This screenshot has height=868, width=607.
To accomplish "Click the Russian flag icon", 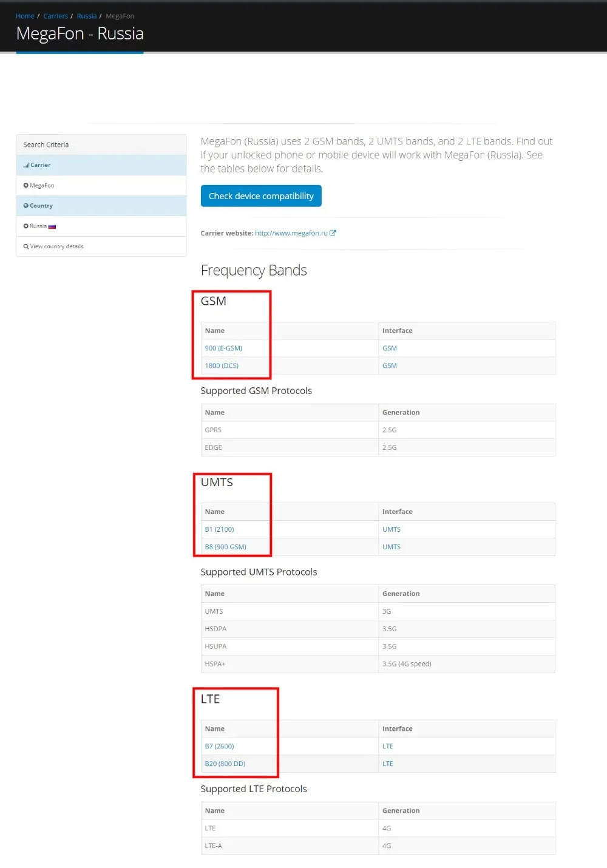I will (x=52, y=226).
